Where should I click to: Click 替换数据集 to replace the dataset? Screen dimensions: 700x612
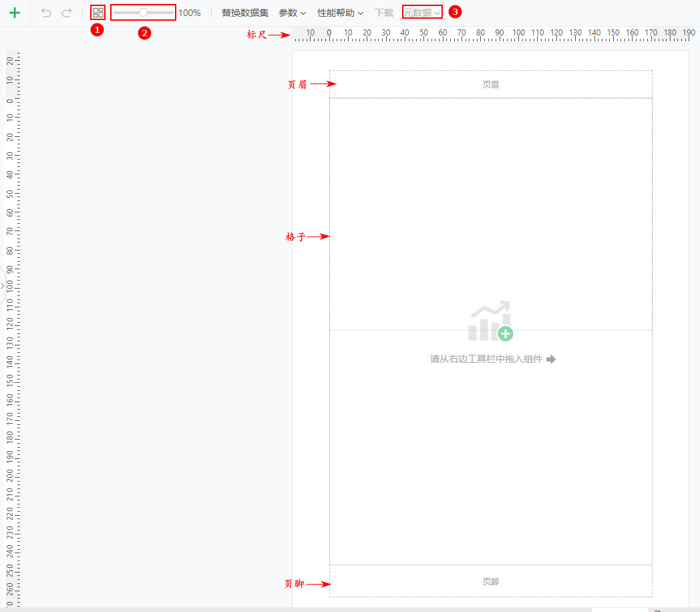244,11
